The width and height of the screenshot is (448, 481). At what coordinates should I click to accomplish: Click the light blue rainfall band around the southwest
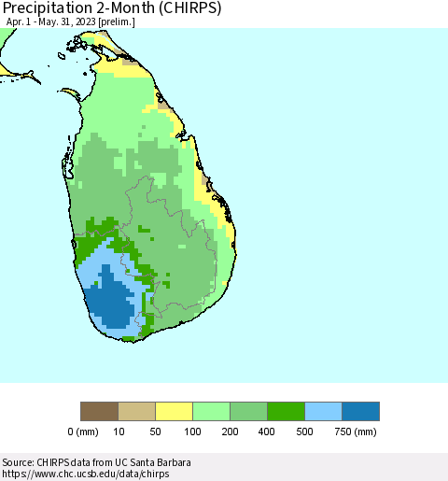point(93,264)
